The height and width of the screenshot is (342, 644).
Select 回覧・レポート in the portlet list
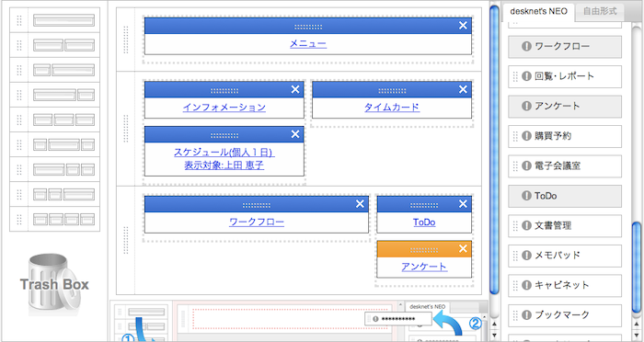point(565,76)
